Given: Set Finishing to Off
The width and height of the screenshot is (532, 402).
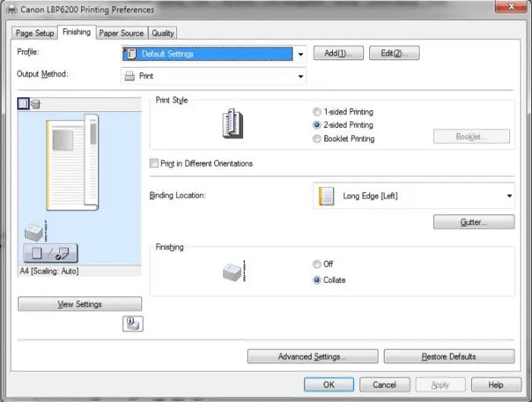Looking at the screenshot, I should [x=317, y=264].
